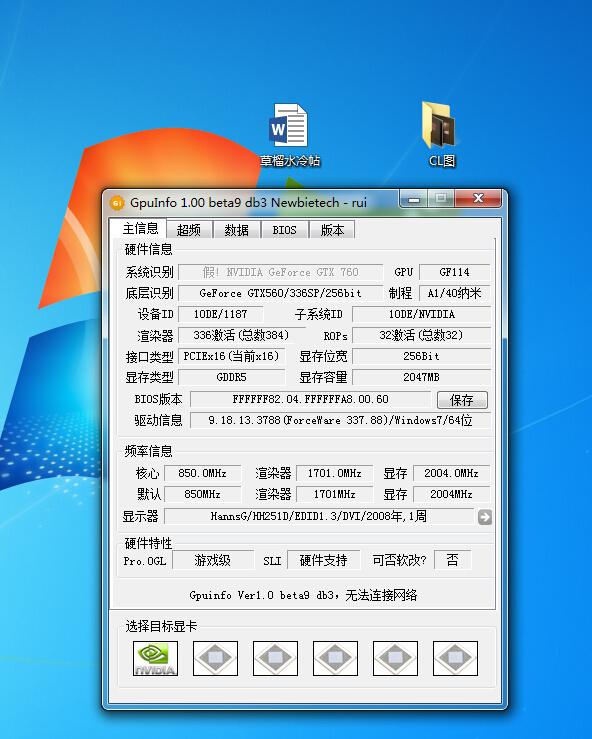592x739 pixels.
Task: Click the default 渲染器 1701MHz value
Action: point(335,494)
